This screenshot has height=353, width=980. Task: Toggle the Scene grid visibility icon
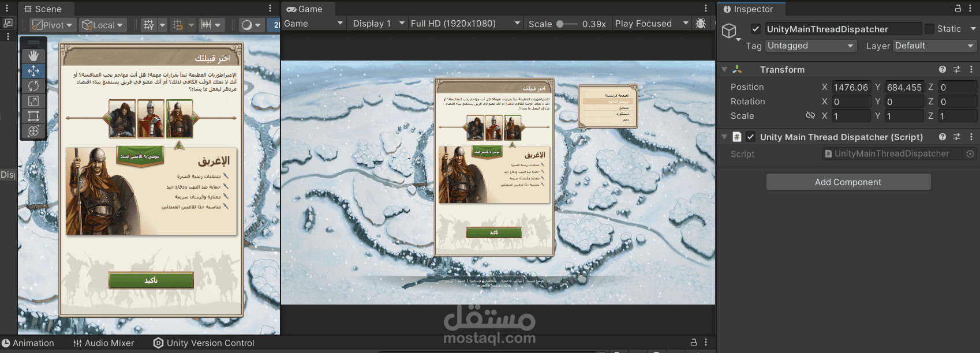coord(149,25)
